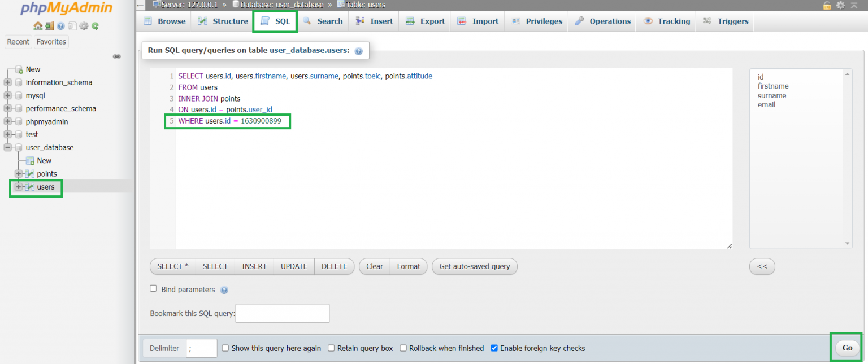Click the phpMyAdmin home icon
The width and height of the screenshot is (868, 364).
coord(38,25)
